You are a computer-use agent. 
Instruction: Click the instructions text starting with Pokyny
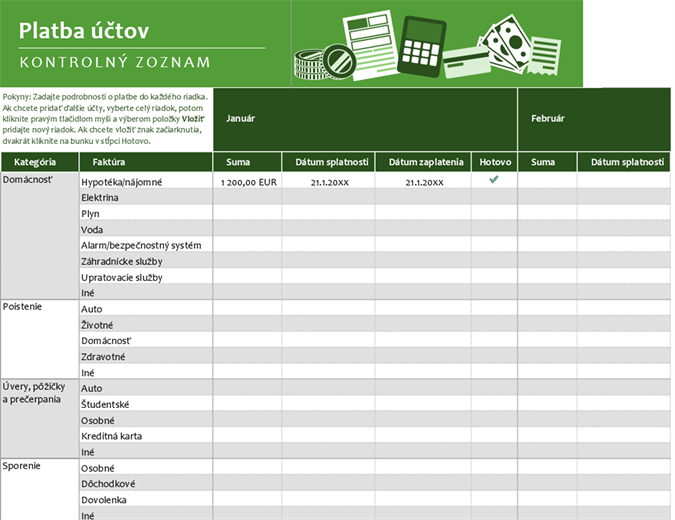click(x=105, y=119)
